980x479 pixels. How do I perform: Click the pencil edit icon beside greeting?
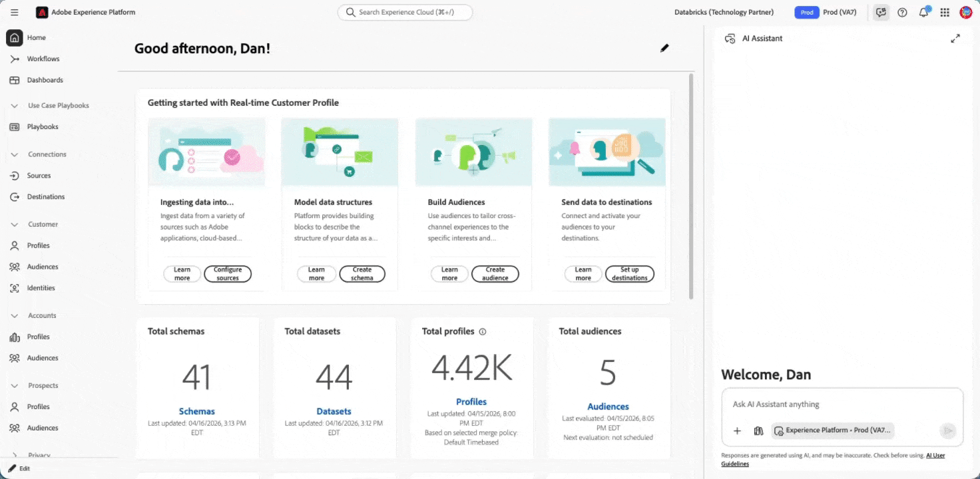664,48
